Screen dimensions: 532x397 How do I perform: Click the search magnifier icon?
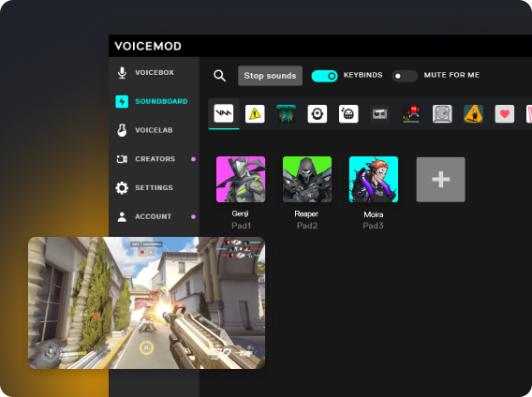(x=219, y=76)
